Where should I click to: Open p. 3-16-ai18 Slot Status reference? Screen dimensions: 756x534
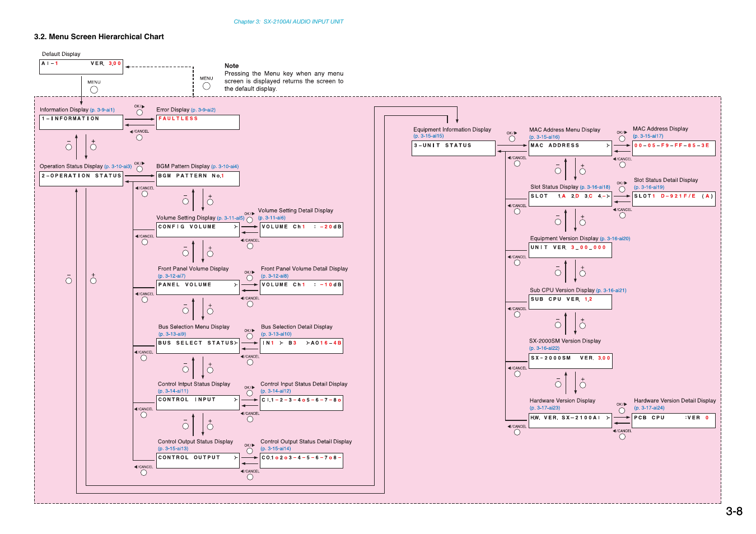click(x=595, y=188)
